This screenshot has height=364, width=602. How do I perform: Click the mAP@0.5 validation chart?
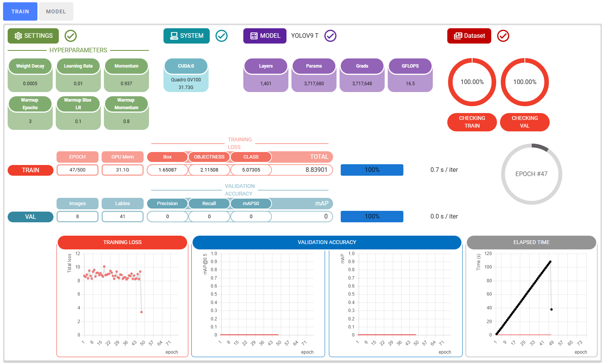point(258,304)
